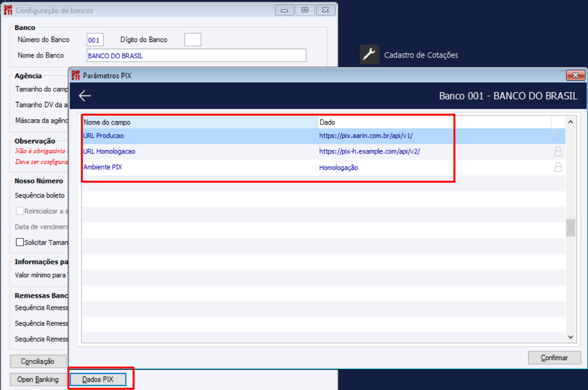Open the Dados PIX button
The width and height of the screenshot is (588, 390).
(98, 379)
